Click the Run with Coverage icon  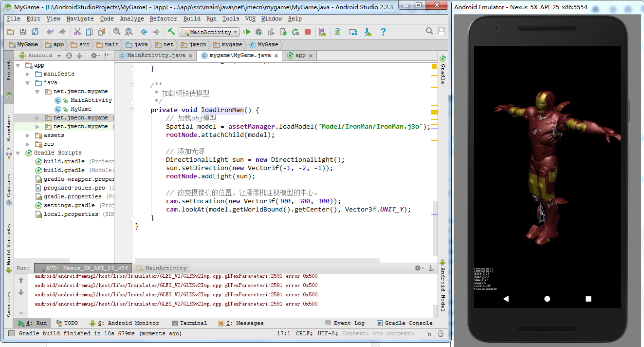pos(271,32)
